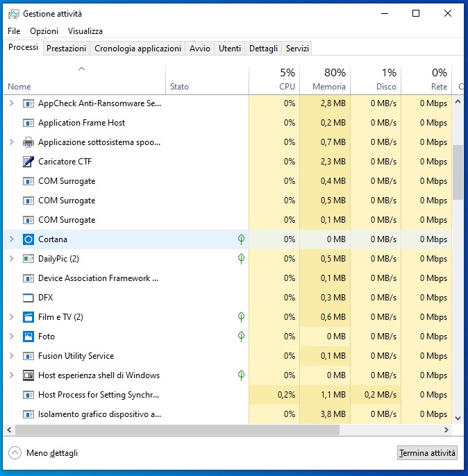468x476 pixels.
Task: Click the DailyPic process icon
Action: pyautogui.click(x=28, y=259)
